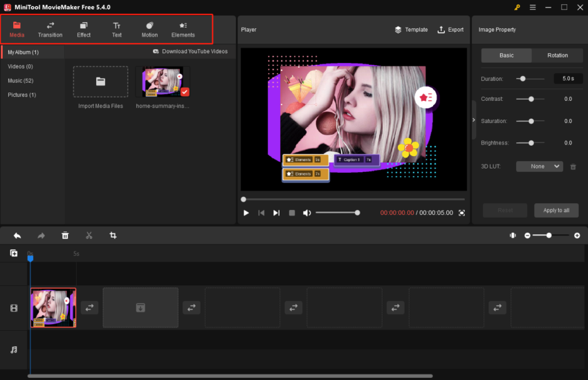The image size is (588, 380).
Task: Toggle the checkmark on imported media thumbnail
Action: click(x=185, y=92)
